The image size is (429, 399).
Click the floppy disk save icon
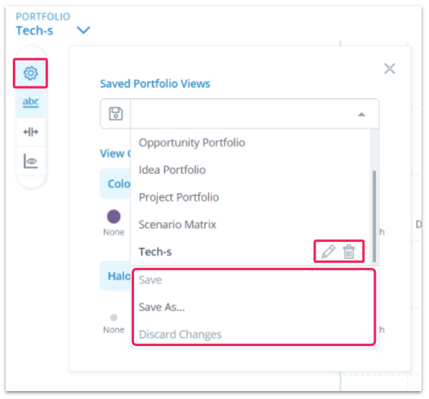tap(116, 114)
